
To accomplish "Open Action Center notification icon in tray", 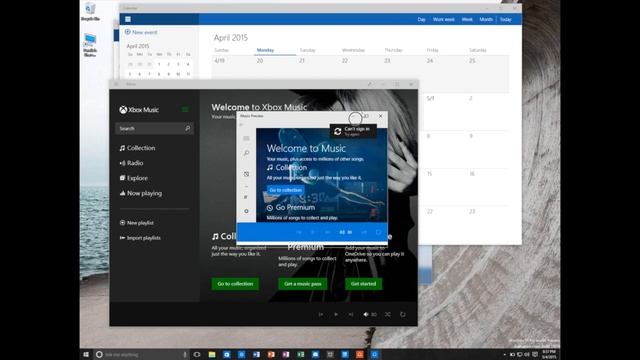I will [x=535, y=354].
